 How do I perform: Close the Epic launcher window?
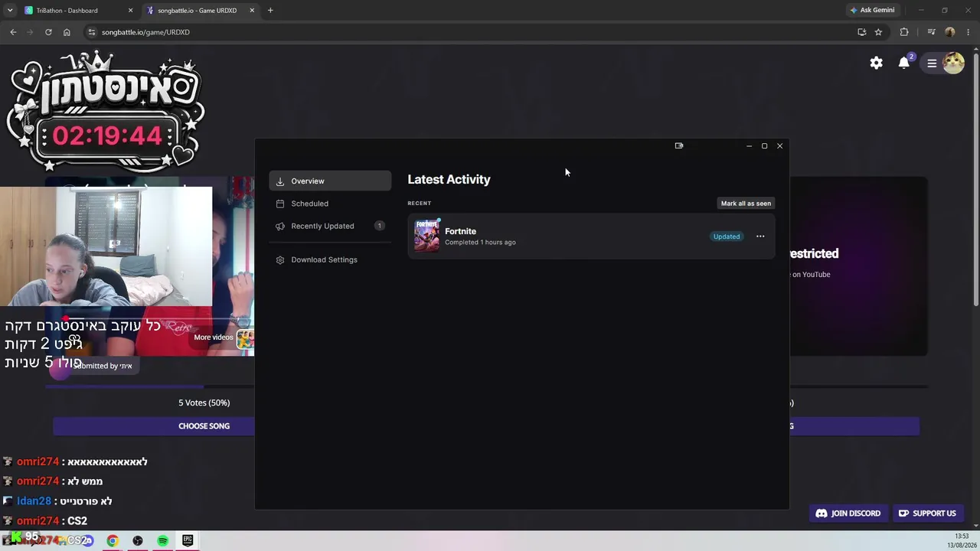(x=779, y=145)
